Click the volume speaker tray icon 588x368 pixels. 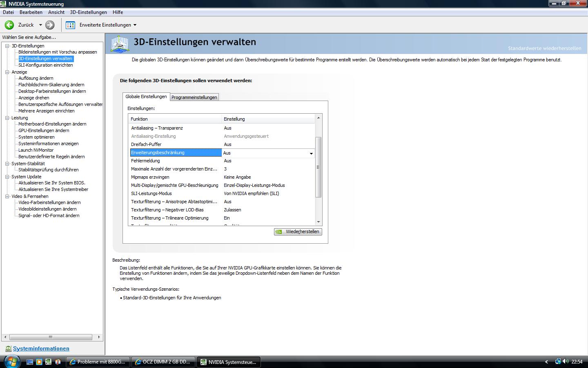point(565,361)
